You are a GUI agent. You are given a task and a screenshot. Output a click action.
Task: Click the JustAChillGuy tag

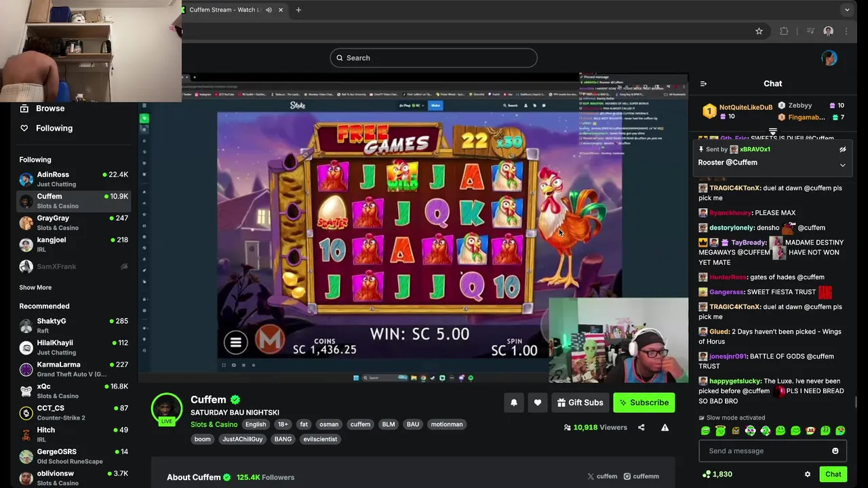click(243, 439)
